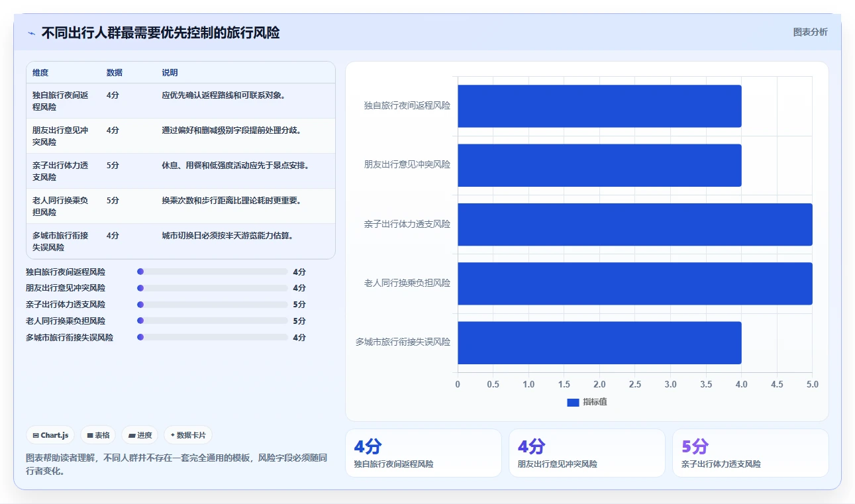Viewport: 855px width, 504px height.
Task: Click the 4分 table cell in 独自旅行 row
Action: coord(113,95)
